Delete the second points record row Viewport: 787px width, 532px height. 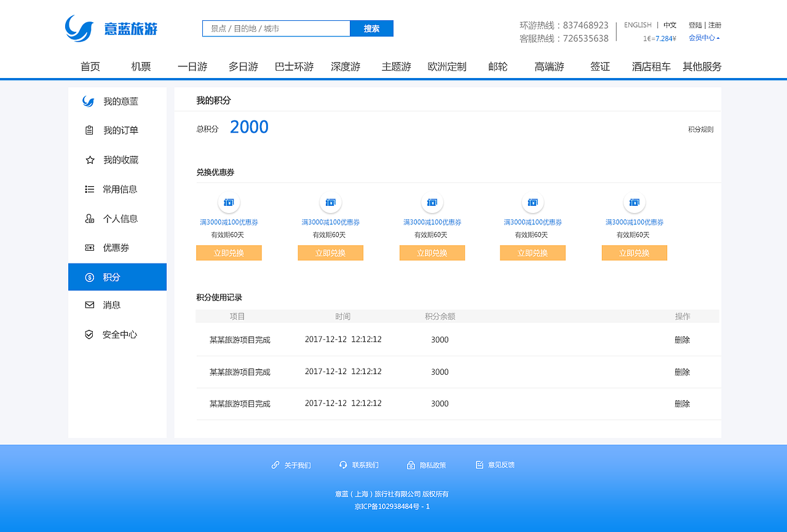tap(682, 372)
